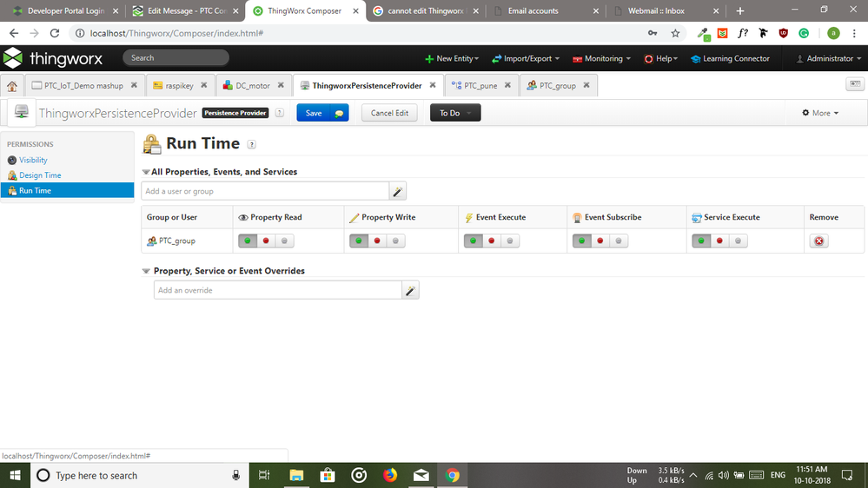This screenshot has height=488, width=868.
Task: Focus the ThingWorx Search field
Action: click(176, 57)
